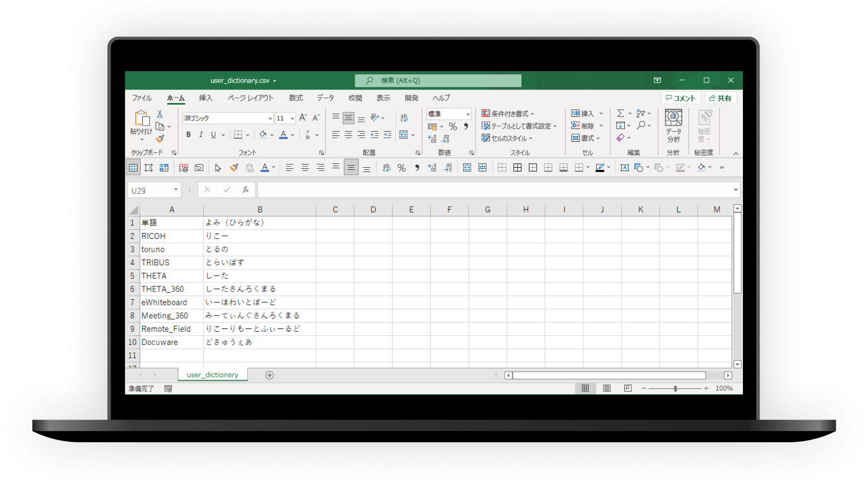Toggle top align in the ribbon alignment group

tap(335, 118)
